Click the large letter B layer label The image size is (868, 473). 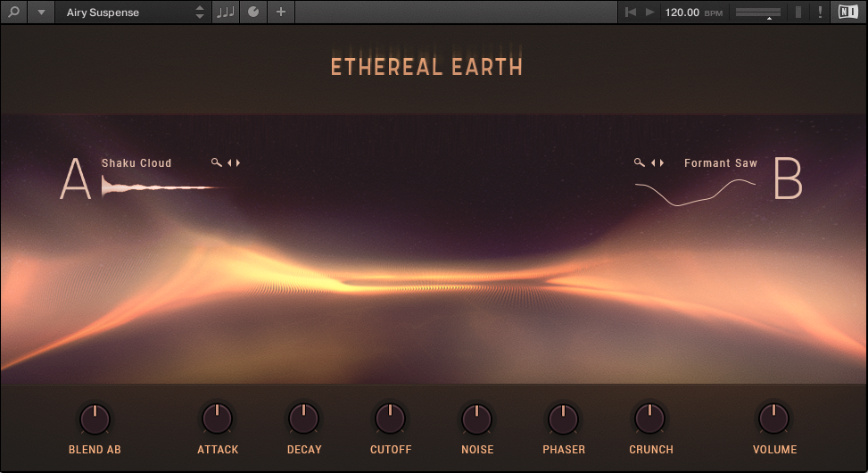pyautogui.click(x=788, y=178)
